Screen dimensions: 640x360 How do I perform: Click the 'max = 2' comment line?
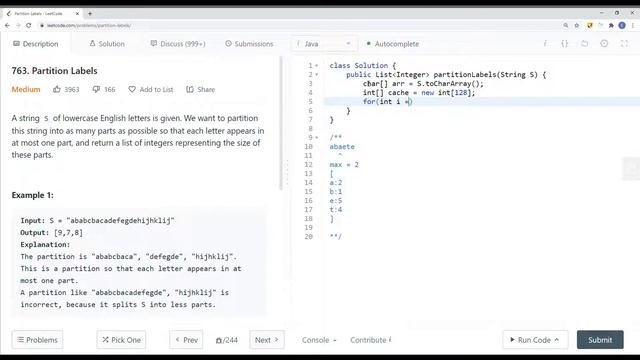click(x=344, y=164)
